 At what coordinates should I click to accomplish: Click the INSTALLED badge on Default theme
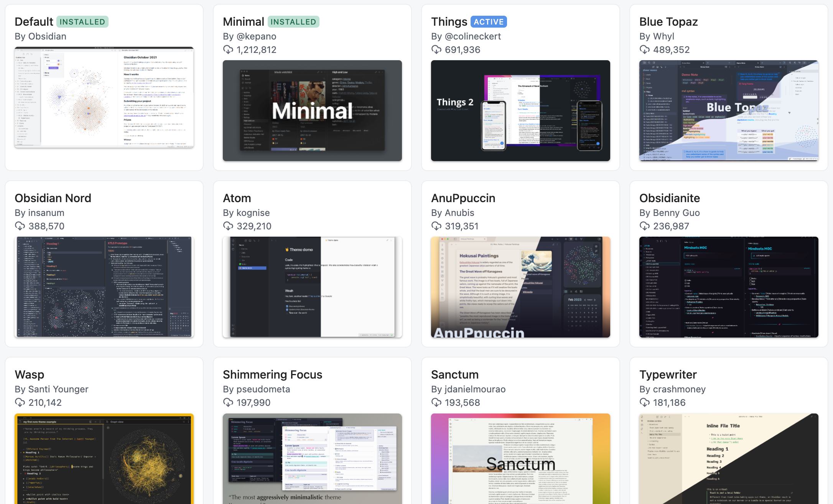tap(82, 22)
